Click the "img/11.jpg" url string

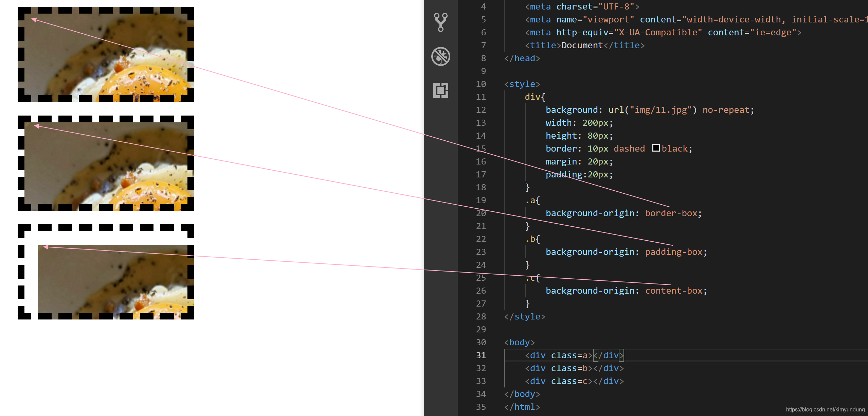[661, 110]
